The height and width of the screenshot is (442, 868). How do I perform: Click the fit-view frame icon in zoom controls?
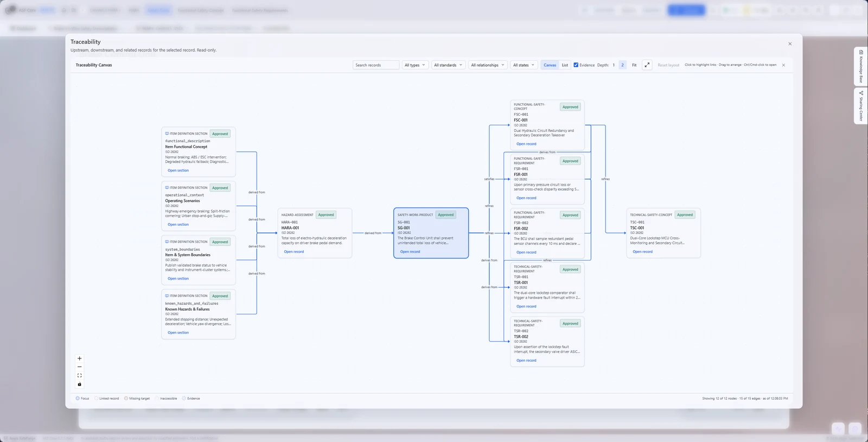point(79,376)
